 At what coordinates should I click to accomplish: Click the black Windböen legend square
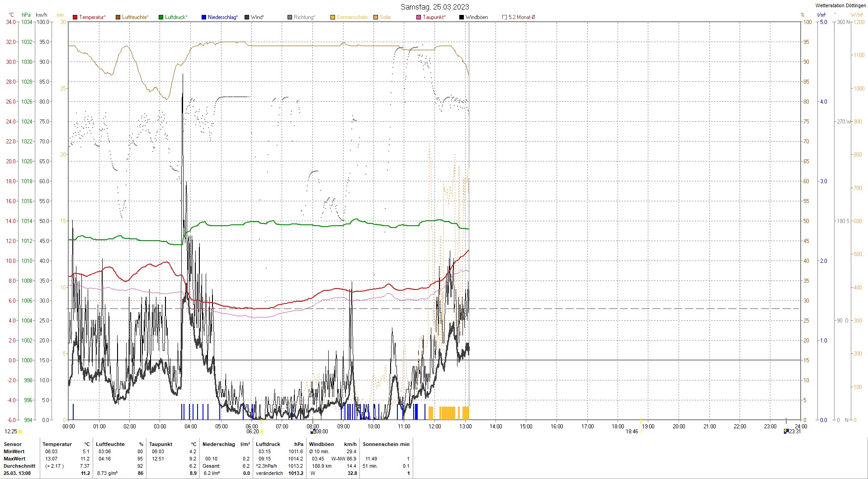pos(462,17)
